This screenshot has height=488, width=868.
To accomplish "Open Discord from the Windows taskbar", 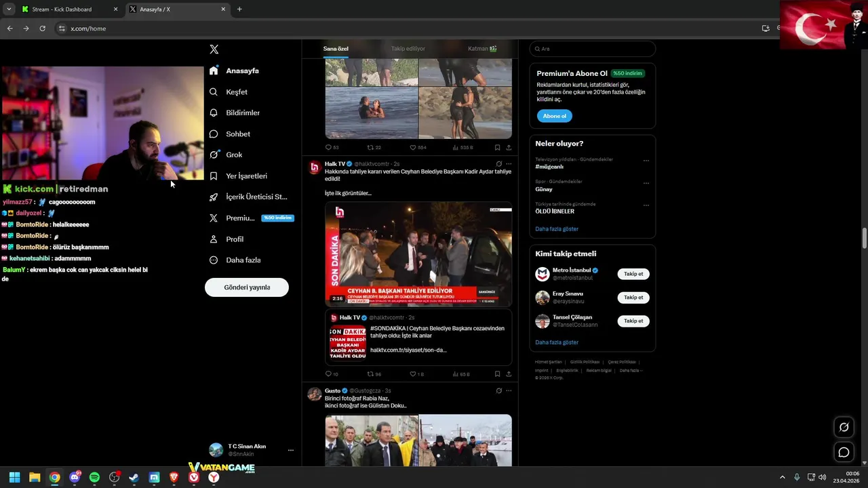I will click(75, 477).
